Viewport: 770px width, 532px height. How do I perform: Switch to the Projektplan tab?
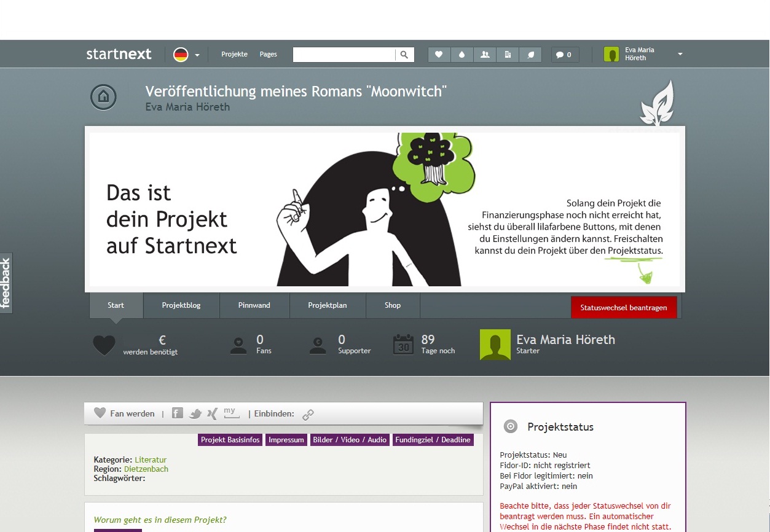pos(328,305)
